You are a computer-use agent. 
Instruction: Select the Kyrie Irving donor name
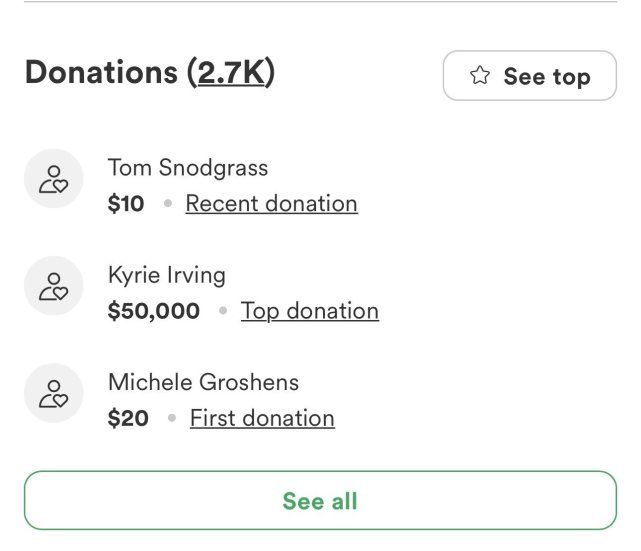pos(167,275)
